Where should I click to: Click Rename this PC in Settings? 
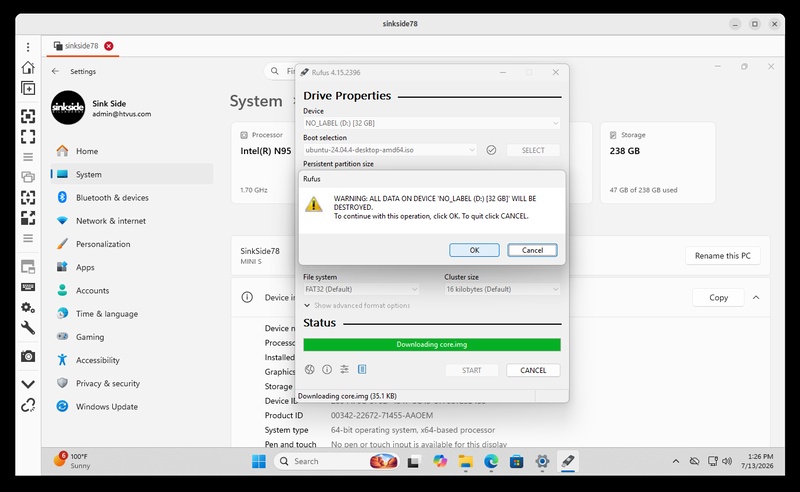722,256
